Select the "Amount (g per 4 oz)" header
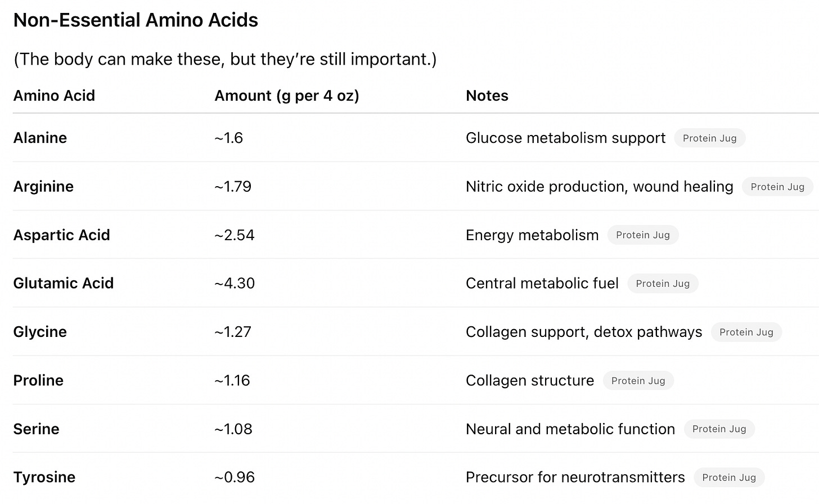Image resolution: width=819 pixels, height=504 pixels. [286, 96]
